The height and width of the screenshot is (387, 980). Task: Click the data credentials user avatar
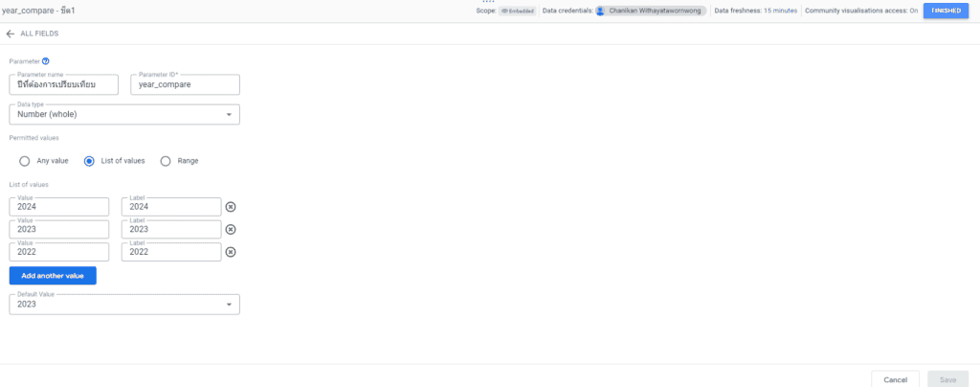coord(600,11)
